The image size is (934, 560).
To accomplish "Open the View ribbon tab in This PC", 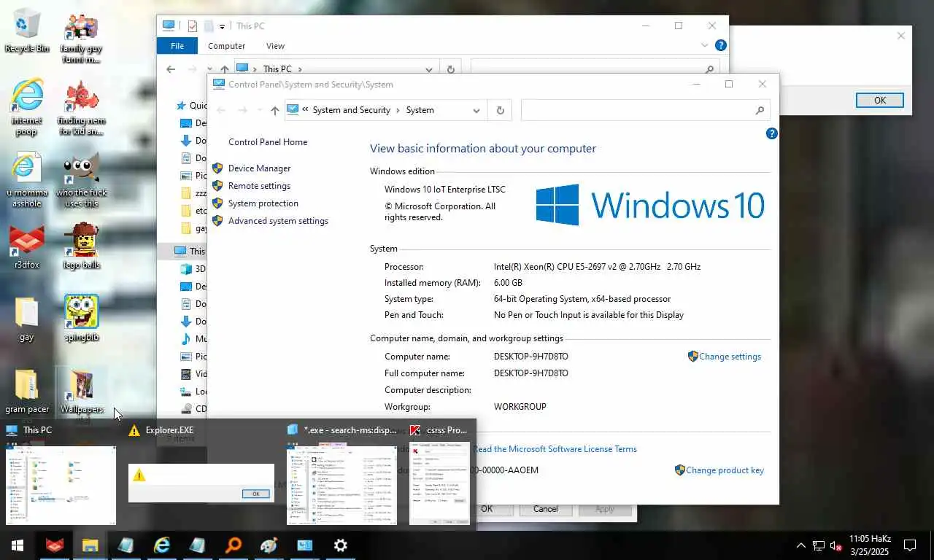I will click(x=275, y=46).
